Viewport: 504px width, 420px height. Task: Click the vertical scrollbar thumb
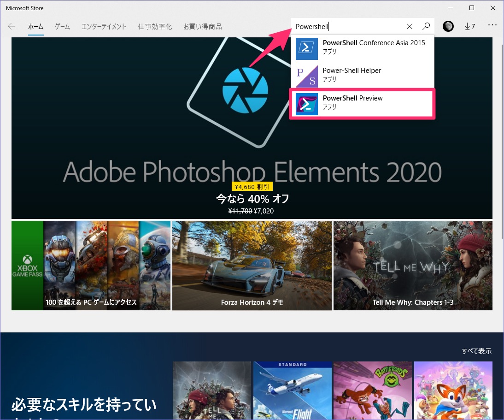502,142
